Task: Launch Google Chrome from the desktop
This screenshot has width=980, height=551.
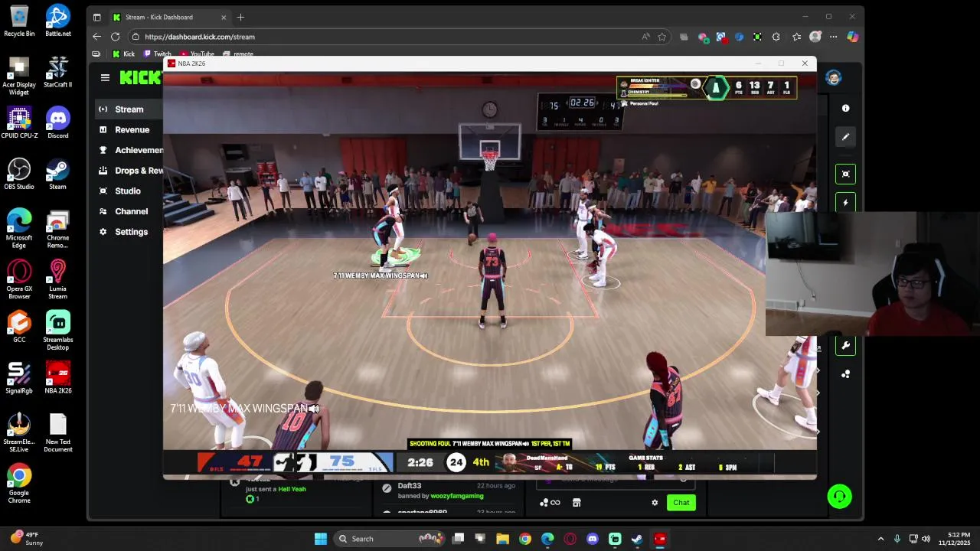Action: click(19, 484)
